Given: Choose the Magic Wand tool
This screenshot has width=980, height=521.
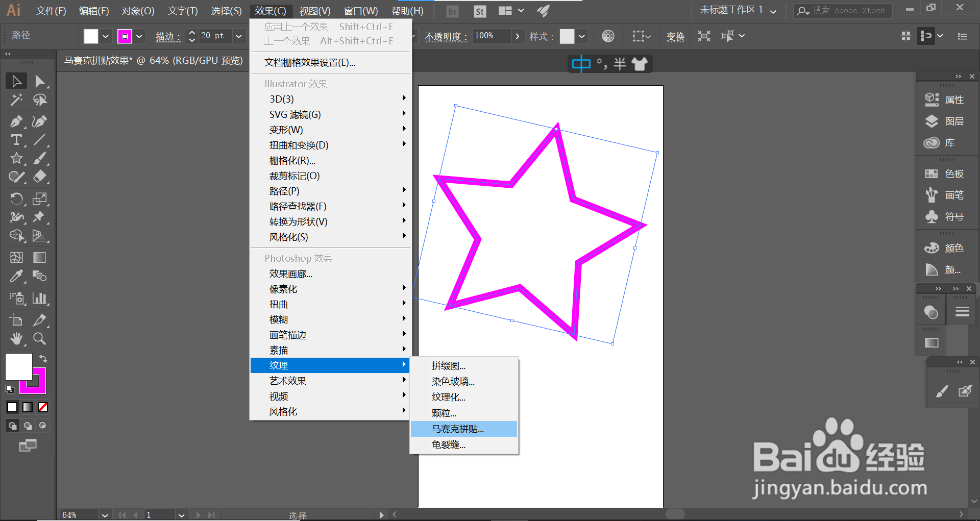Looking at the screenshot, I should tap(16, 100).
